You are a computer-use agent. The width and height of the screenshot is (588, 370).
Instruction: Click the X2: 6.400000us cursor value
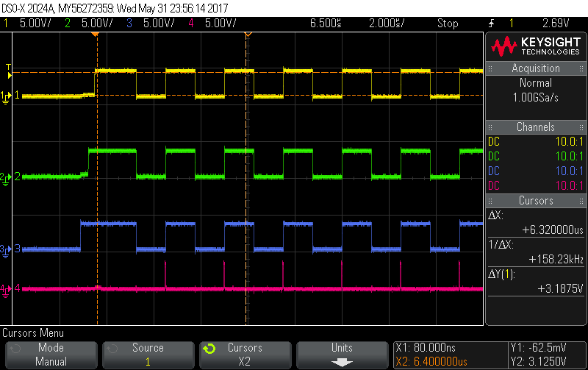[431, 362]
